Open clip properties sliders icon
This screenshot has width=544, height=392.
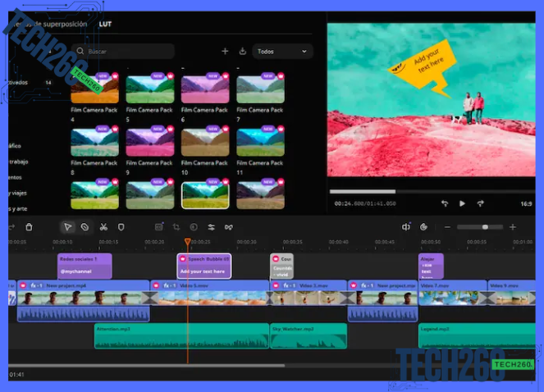tap(211, 227)
